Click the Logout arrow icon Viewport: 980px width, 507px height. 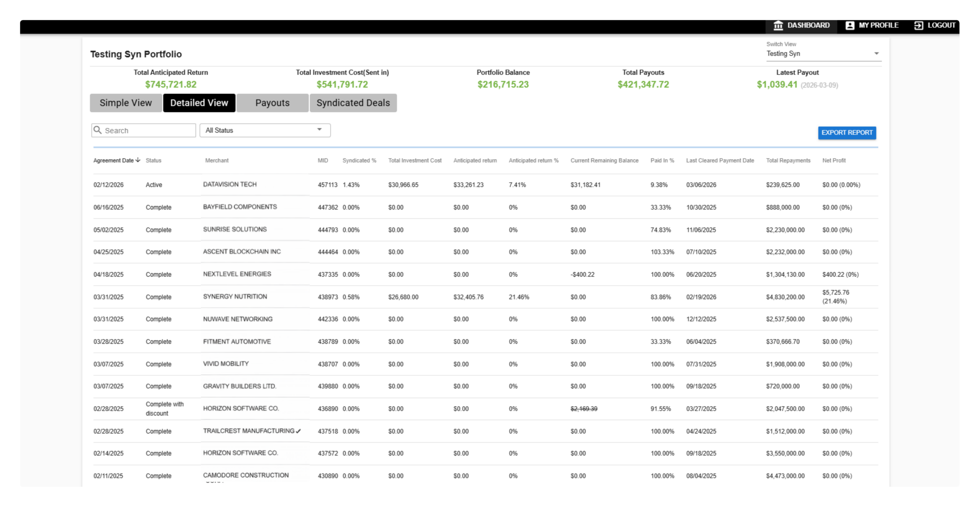pos(918,25)
